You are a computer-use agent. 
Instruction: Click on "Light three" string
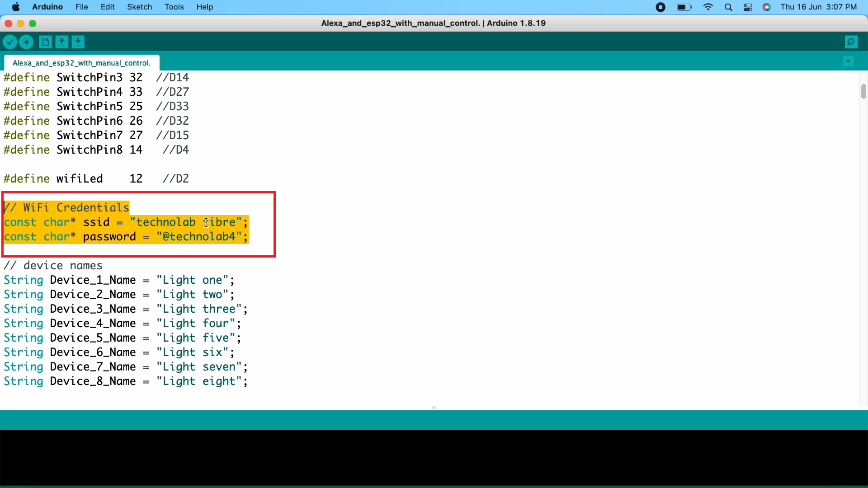tap(199, 309)
